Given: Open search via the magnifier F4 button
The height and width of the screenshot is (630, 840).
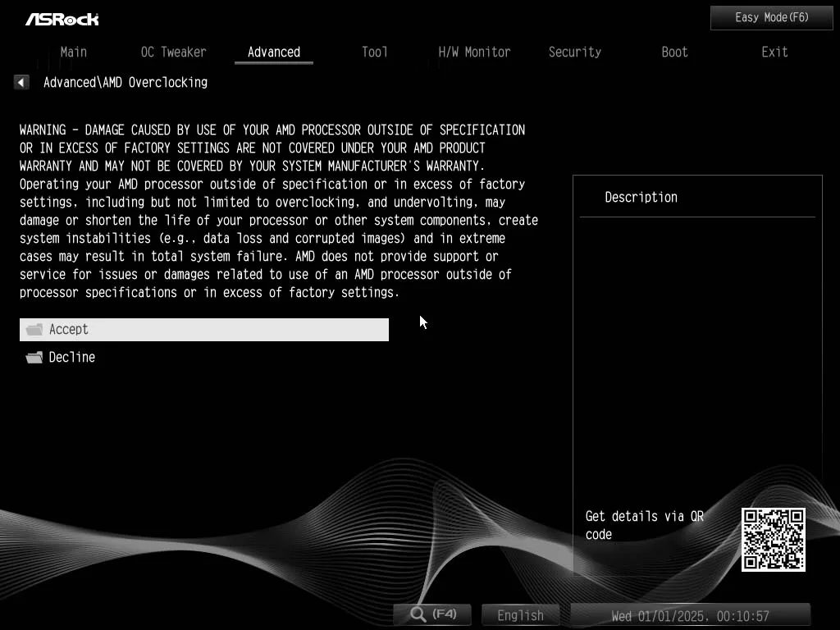Looking at the screenshot, I should click(433, 614).
